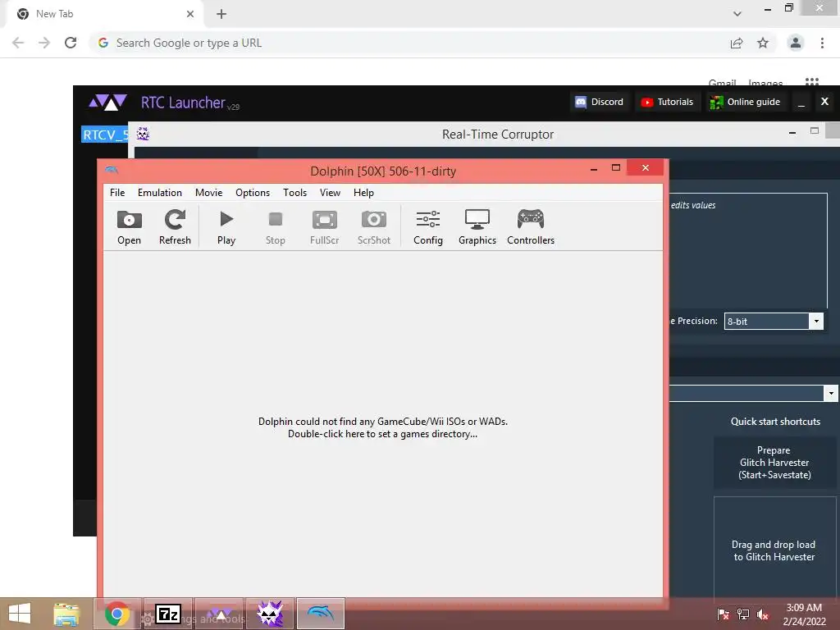The image size is (840, 630).
Task: Open the Chrome tab search chevron
Action: click(737, 14)
